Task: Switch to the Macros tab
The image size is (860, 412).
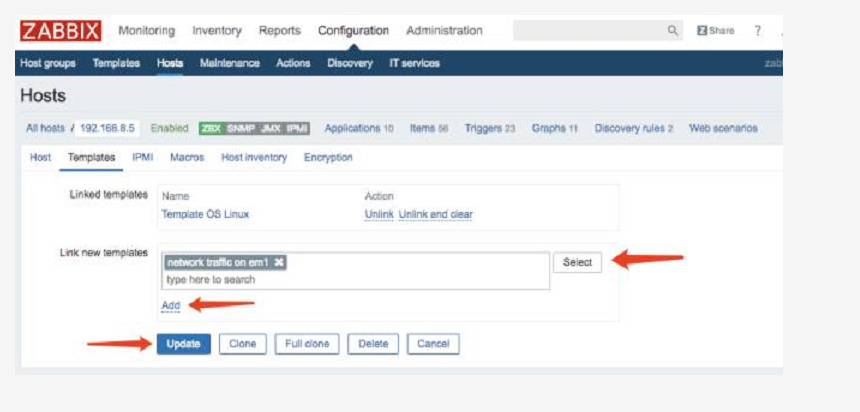Action: click(x=187, y=157)
